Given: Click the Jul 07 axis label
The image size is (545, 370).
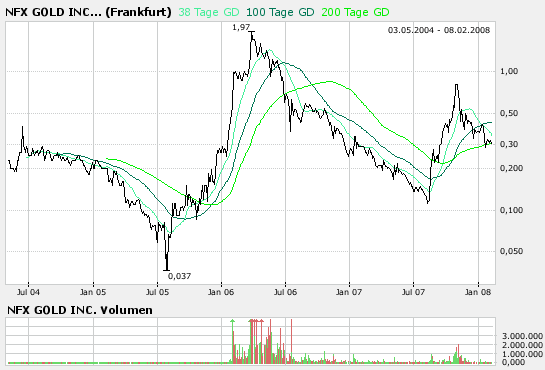Looking at the screenshot, I should click(x=413, y=292).
